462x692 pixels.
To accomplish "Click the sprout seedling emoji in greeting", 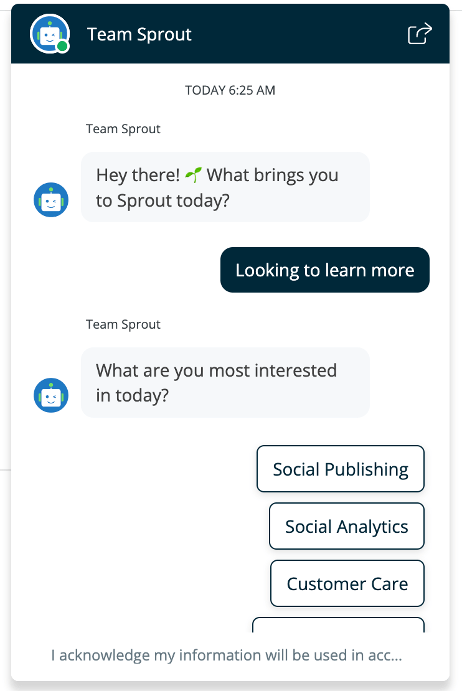I will click(x=193, y=175).
